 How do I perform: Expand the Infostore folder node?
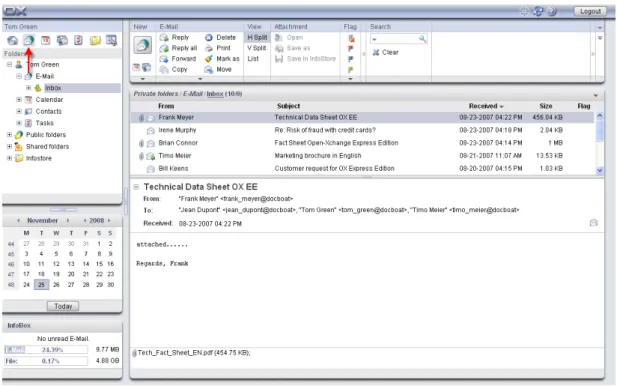[9, 158]
